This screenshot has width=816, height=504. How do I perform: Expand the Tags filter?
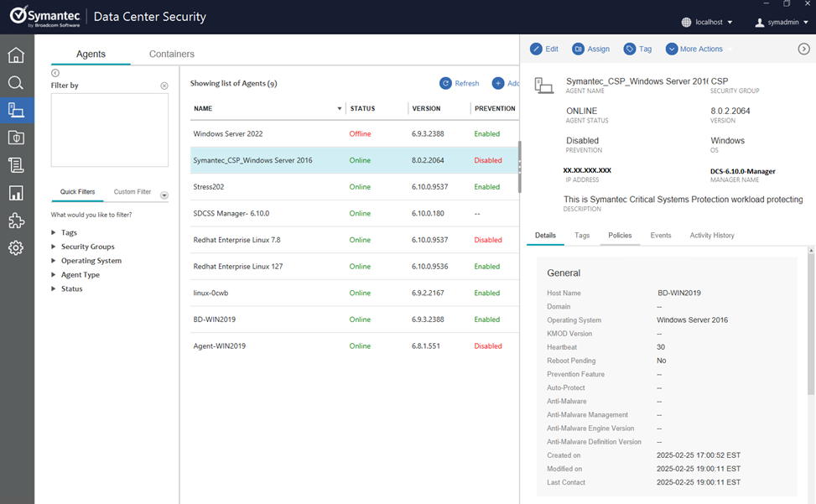pyautogui.click(x=53, y=232)
